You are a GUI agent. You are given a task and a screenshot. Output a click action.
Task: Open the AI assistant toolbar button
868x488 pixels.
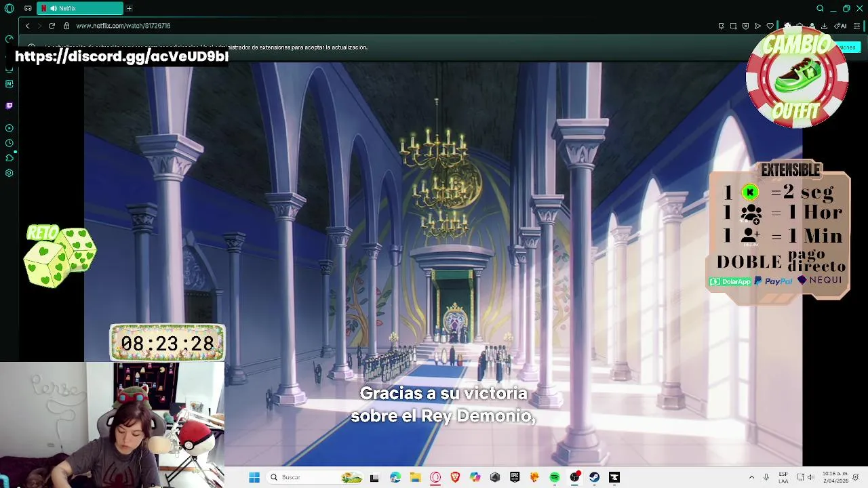[x=841, y=26]
